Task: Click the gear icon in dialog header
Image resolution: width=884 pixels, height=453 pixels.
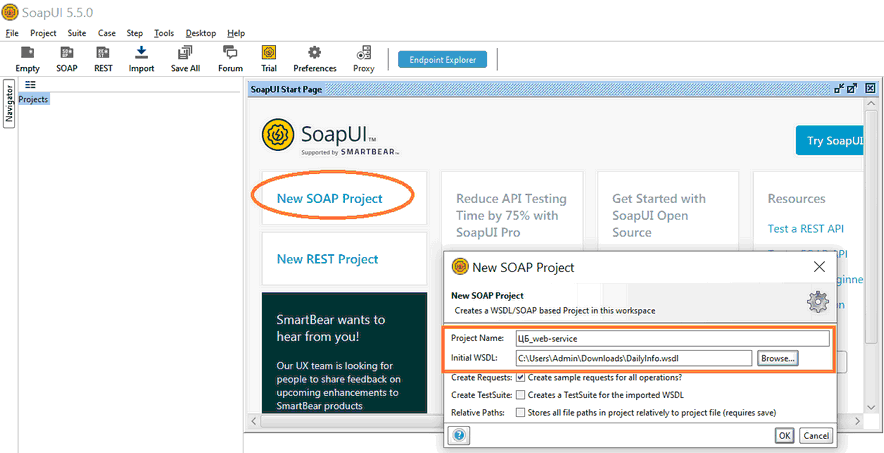Action: (x=817, y=302)
